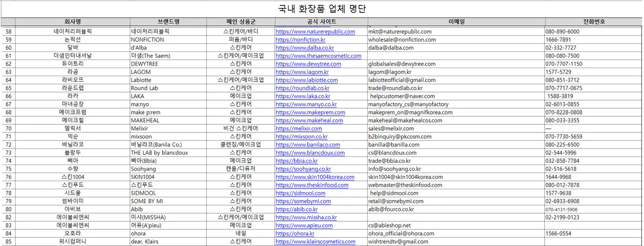The image size is (644, 246).
Task: Open the nonfiction.kr site link
Action: [x=300, y=40]
